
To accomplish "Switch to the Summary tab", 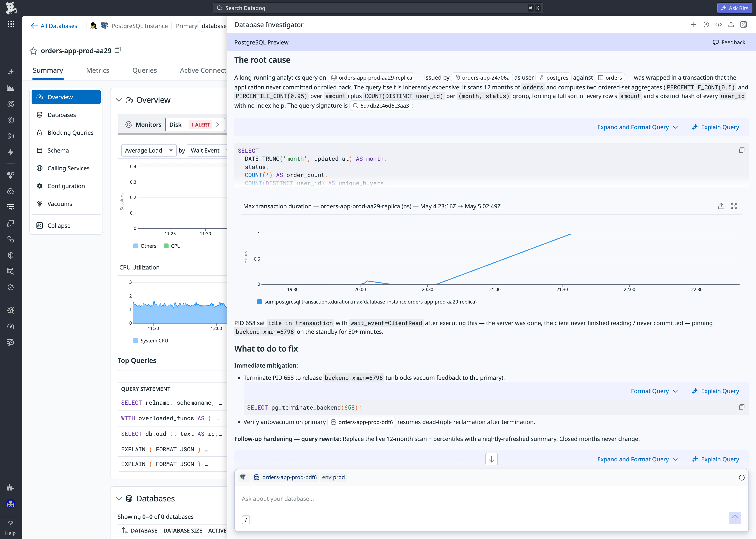I will 48,70.
